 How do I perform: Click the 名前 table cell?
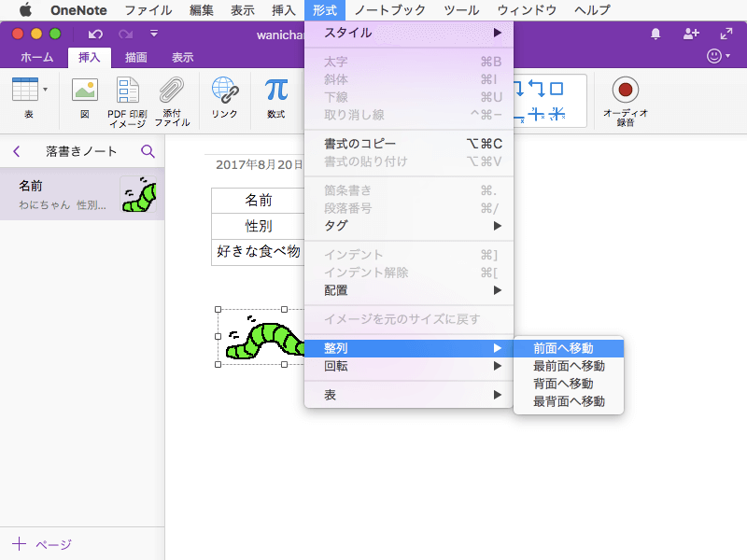[x=259, y=201]
